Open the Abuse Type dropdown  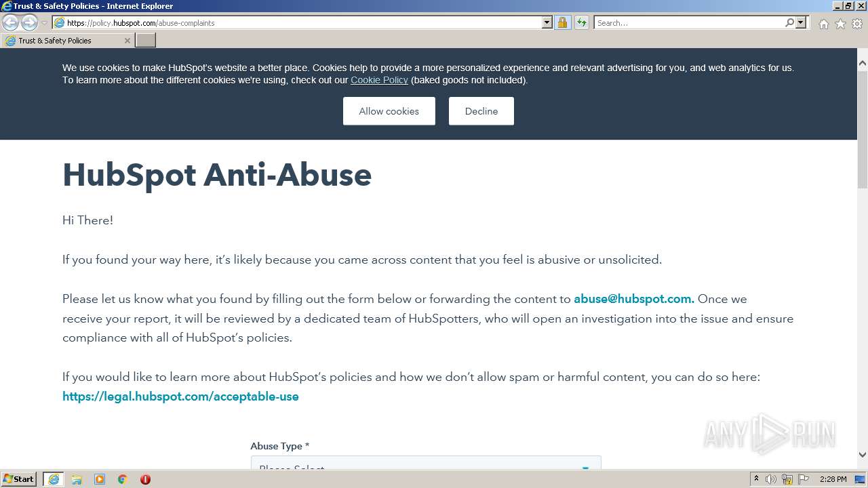[x=426, y=464]
